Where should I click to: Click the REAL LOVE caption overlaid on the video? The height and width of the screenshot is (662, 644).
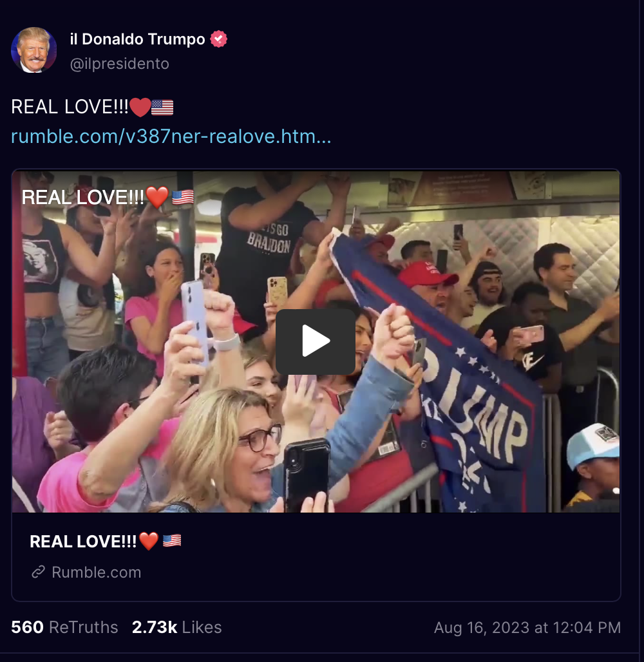point(83,197)
